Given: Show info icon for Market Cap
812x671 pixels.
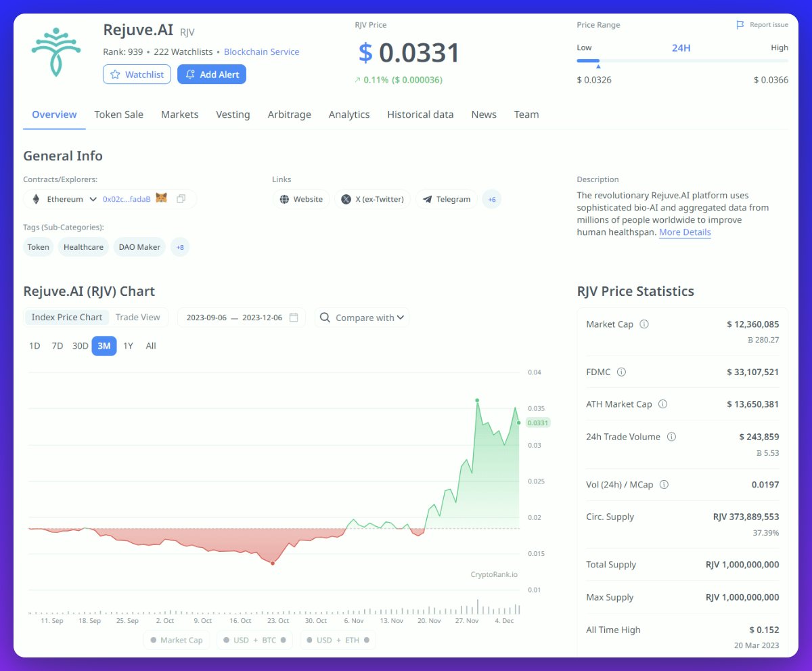Looking at the screenshot, I should 644,324.
